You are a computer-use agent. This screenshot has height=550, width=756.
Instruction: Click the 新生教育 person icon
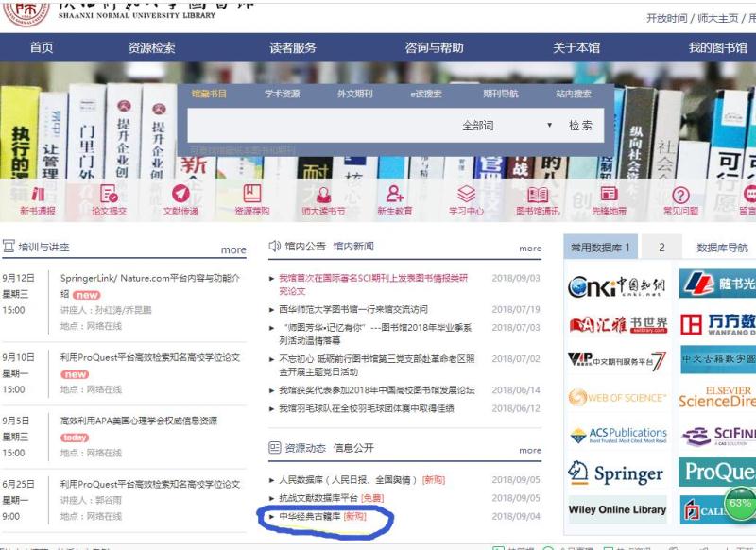point(395,194)
